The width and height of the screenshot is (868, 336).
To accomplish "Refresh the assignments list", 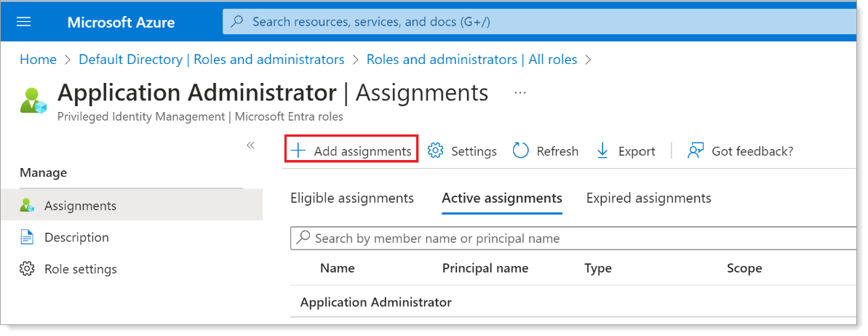I will pos(545,151).
